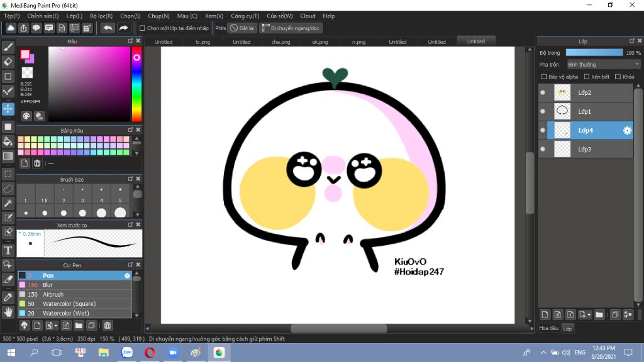Select brush size 5 preset
Viewport: 644px width, 362px height.
(120, 195)
